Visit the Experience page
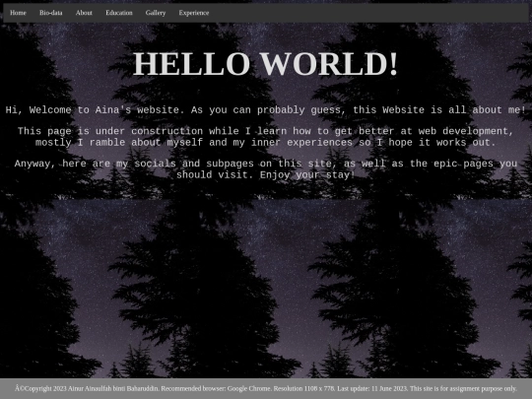 coord(194,13)
